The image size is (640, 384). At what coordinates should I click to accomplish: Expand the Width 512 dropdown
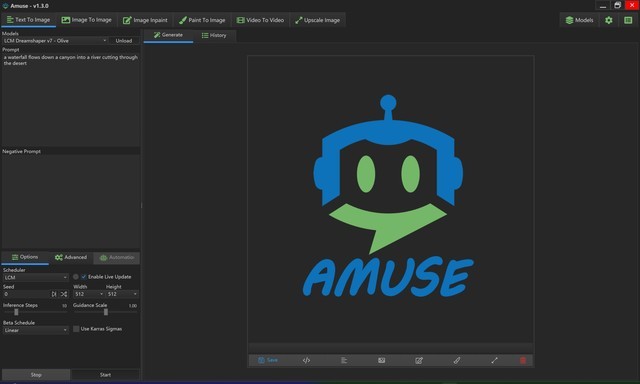tap(89, 294)
